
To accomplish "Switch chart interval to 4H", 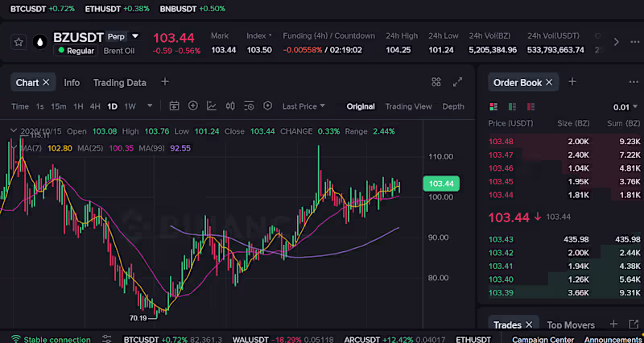I will (95, 106).
